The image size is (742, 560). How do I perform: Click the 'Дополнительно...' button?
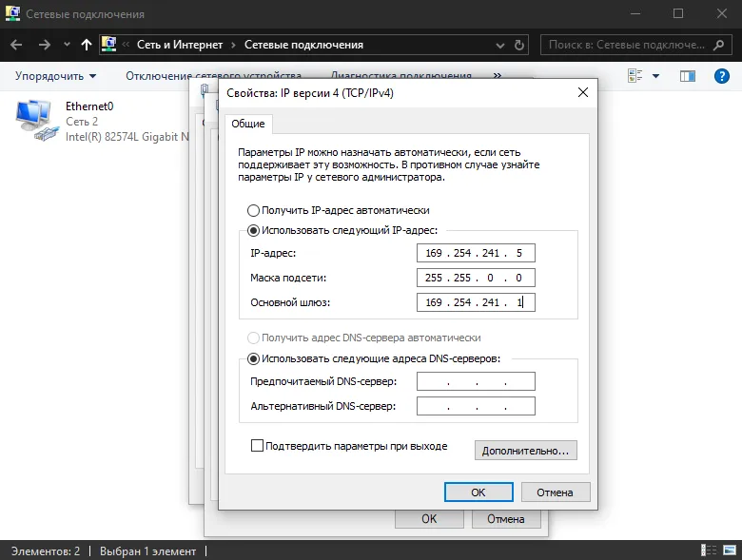coord(525,451)
